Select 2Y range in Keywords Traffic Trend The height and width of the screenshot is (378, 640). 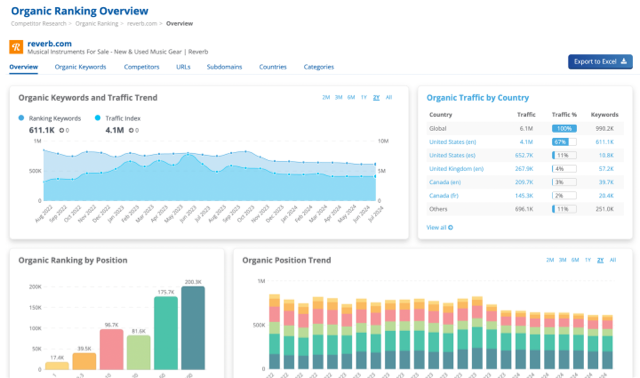tap(376, 97)
